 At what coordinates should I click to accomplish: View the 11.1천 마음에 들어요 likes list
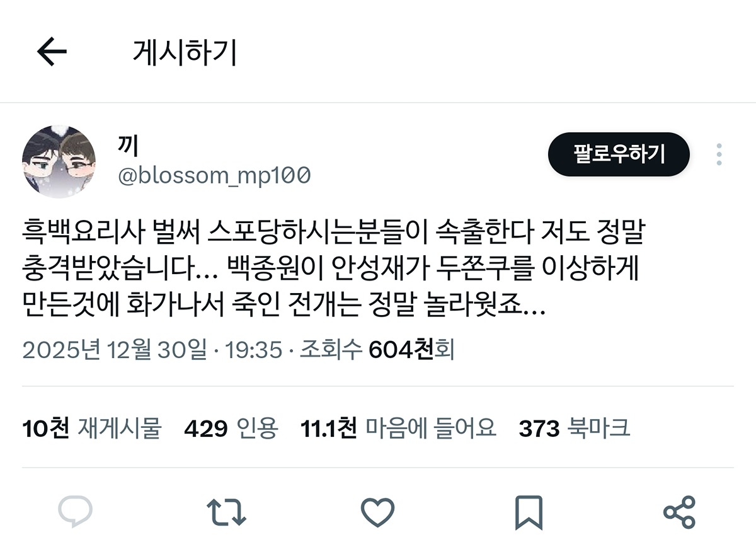tap(398, 429)
